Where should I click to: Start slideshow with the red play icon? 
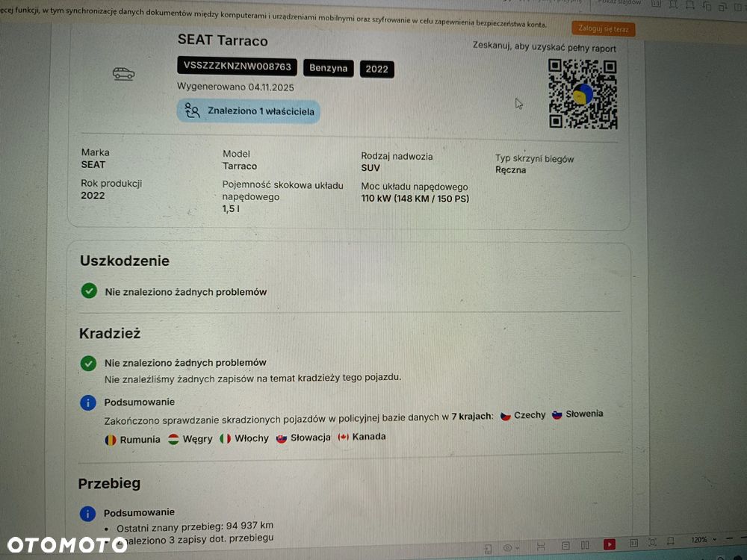coord(610,544)
